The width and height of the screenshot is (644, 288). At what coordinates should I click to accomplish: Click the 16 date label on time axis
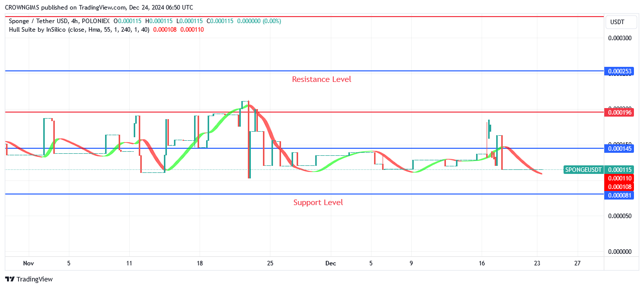[x=482, y=263]
